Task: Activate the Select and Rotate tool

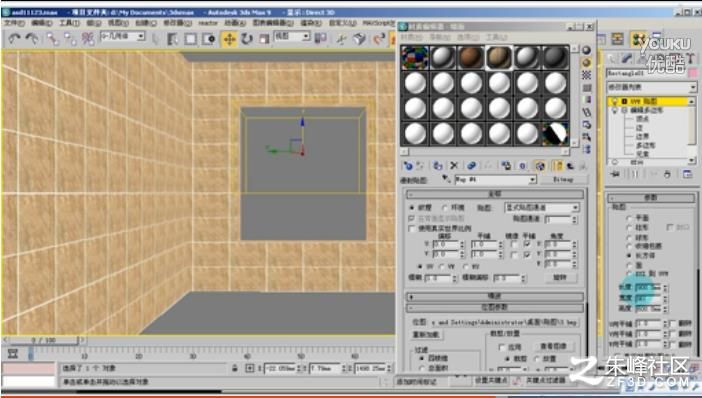Action: (x=247, y=39)
